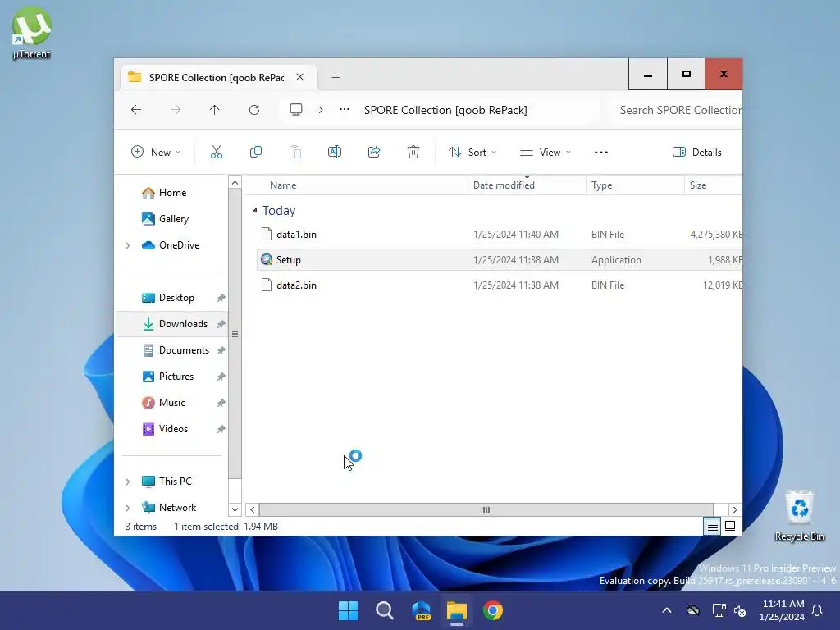Screen dimensions: 840x630
Task: Expand OneDrive in the navigation pane
Action: coord(127,245)
